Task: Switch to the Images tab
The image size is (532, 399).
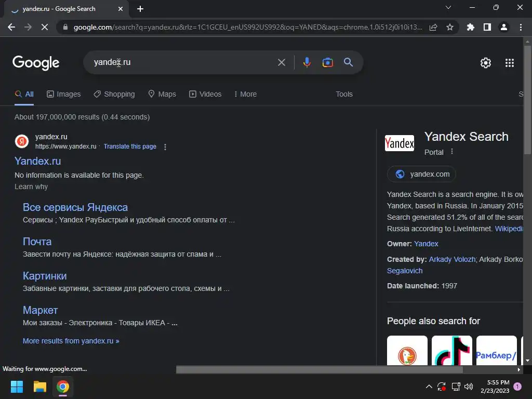Action: coord(64,95)
